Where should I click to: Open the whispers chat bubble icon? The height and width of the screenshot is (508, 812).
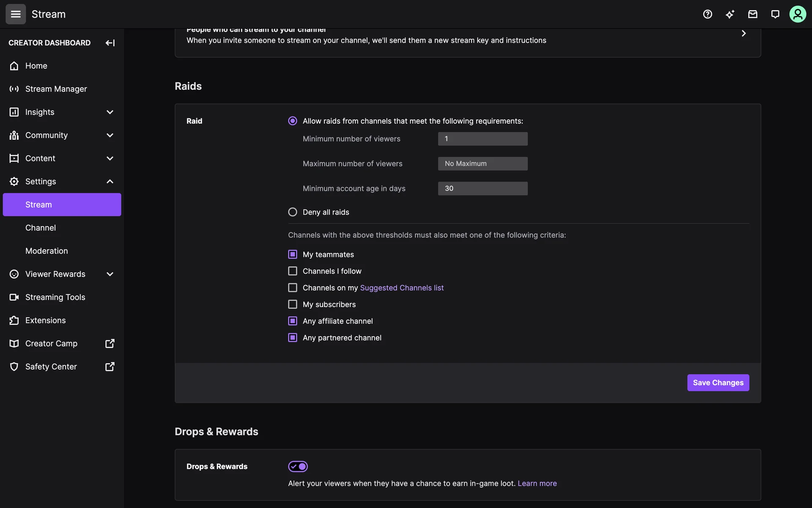[775, 14]
